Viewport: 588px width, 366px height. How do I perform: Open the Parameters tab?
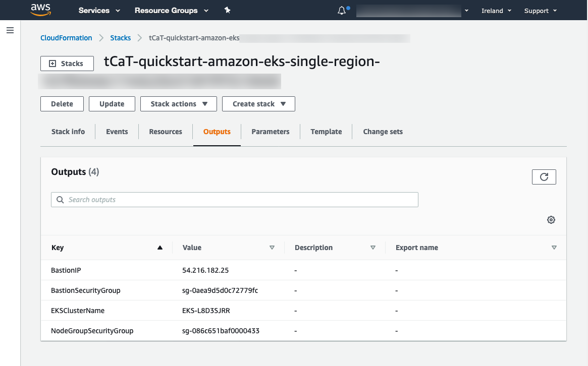[x=271, y=132]
